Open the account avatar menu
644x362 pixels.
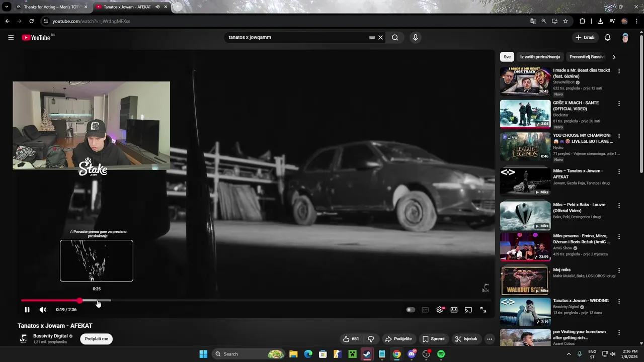coord(625,38)
